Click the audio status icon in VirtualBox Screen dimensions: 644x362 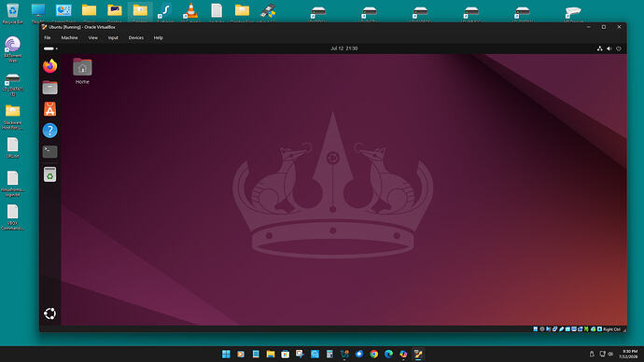pyautogui.click(x=548, y=329)
